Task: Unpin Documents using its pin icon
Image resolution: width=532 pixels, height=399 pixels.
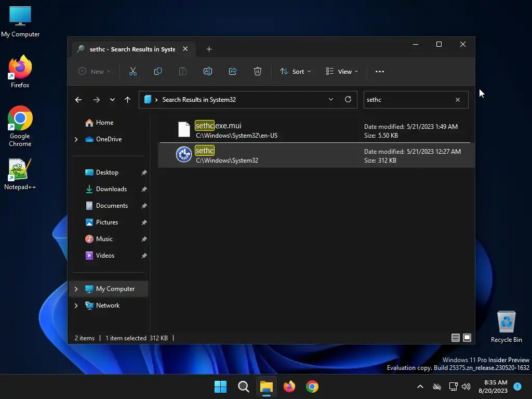Action: pyautogui.click(x=144, y=206)
